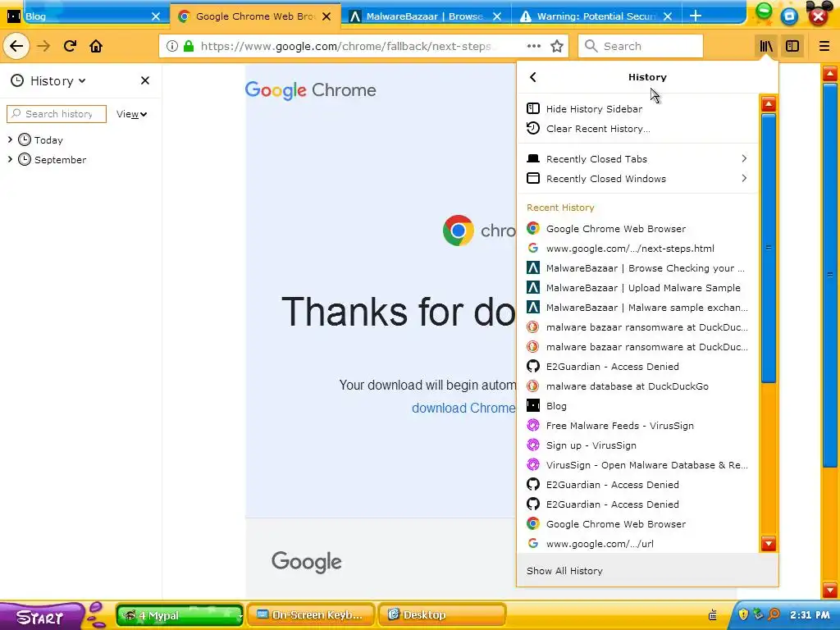The height and width of the screenshot is (630, 840).
Task: Click the Google Chrome logo on page
Action: 311,90
